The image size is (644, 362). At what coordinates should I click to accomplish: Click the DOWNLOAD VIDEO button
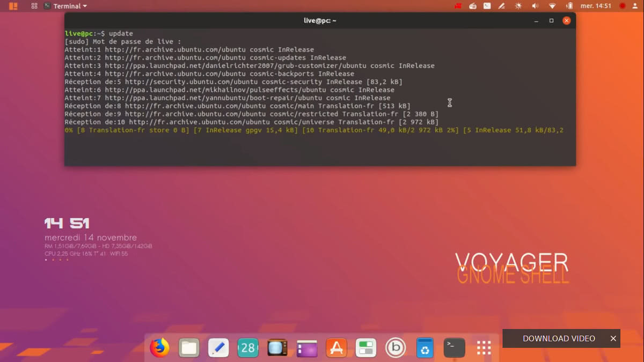click(x=559, y=338)
